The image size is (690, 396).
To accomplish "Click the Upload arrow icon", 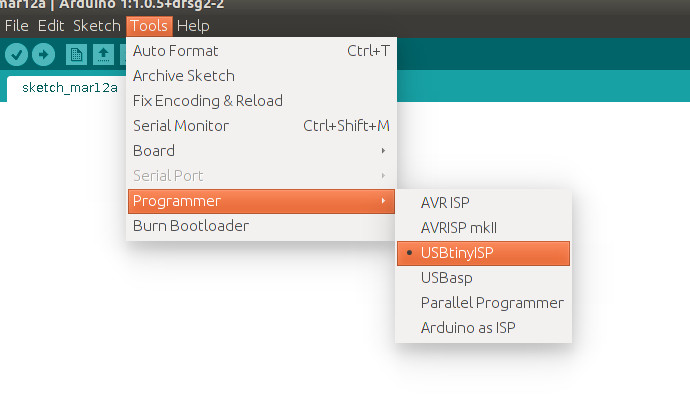I will tap(43, 55).
